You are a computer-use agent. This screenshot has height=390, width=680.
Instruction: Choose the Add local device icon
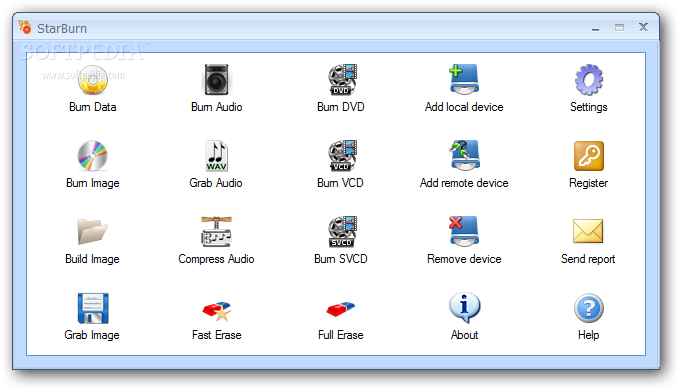click(464, 79)
